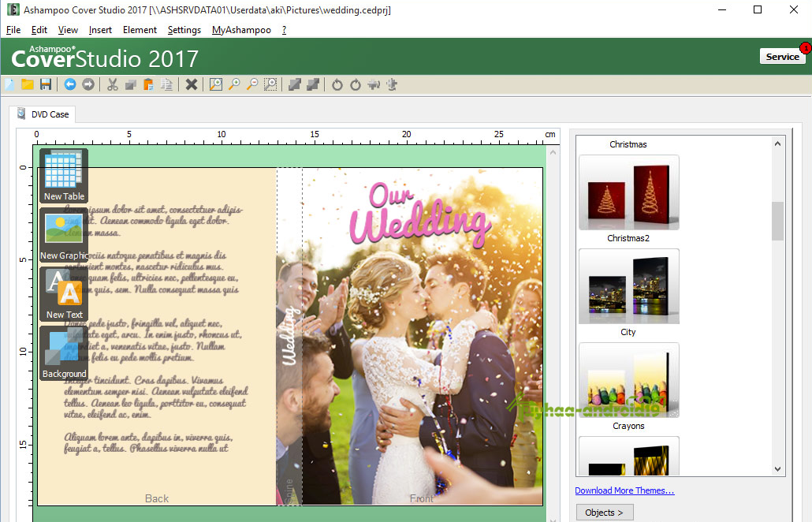Viewport: 812px width, 522px height.
Task: Open the Insert menu
Action: coord(100,30)
